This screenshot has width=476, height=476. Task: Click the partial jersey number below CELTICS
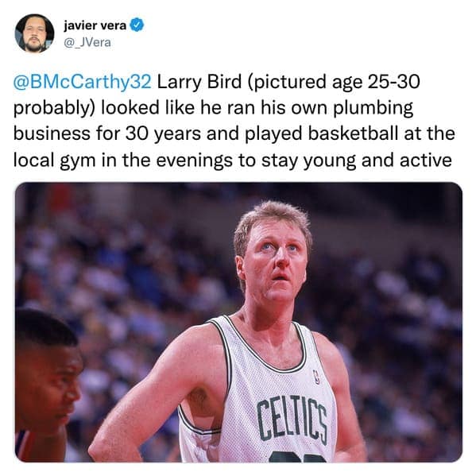point(298,457)
